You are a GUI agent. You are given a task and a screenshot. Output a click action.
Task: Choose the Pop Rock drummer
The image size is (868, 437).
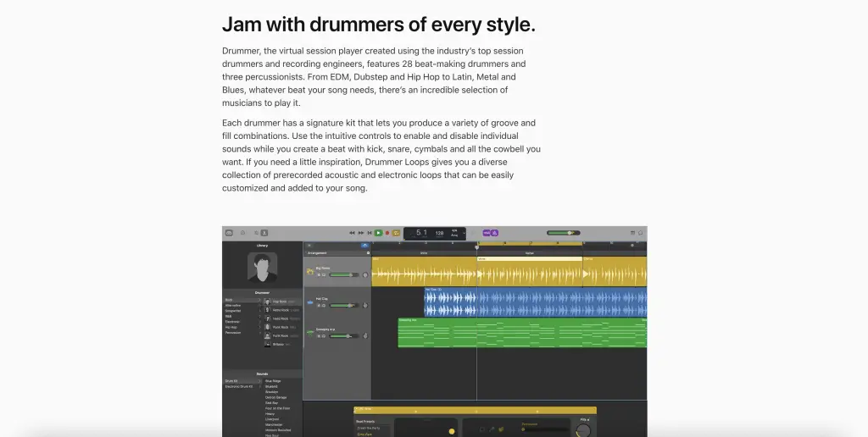282,301
